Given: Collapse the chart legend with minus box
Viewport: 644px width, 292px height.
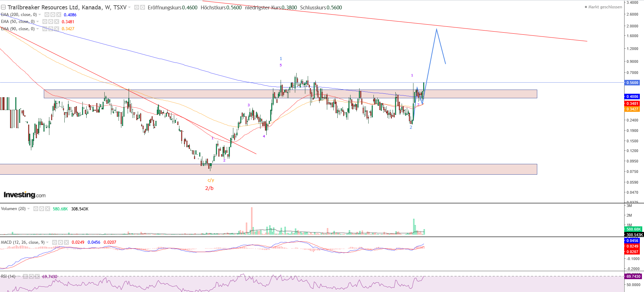Looking at the screenshot, I should click(x=3, y=7).
